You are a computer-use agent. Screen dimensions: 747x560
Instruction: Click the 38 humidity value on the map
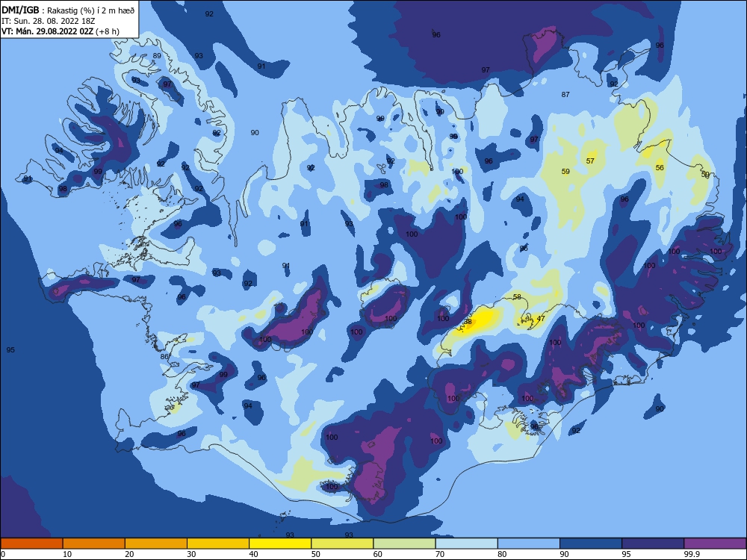point(468,322)
